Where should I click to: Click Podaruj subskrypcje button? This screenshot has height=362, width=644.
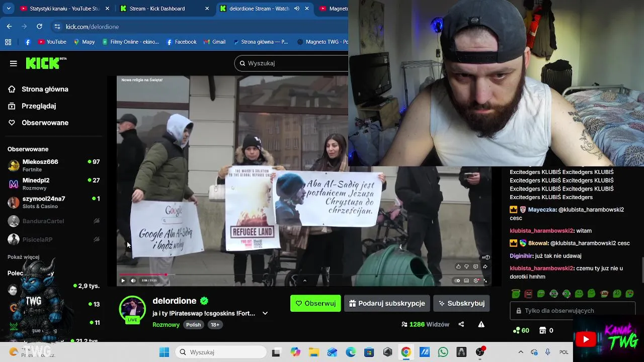point(387,303)
